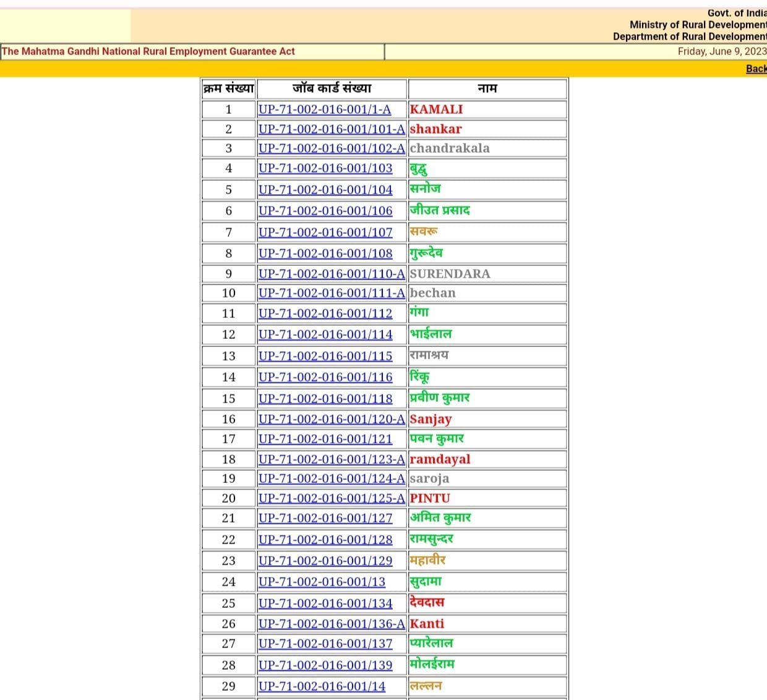The height and width of the screenshot is (700, 767).
Task: Open PINTU's job card UP-71-002-016-001/125-A
Action: point(331,498)
